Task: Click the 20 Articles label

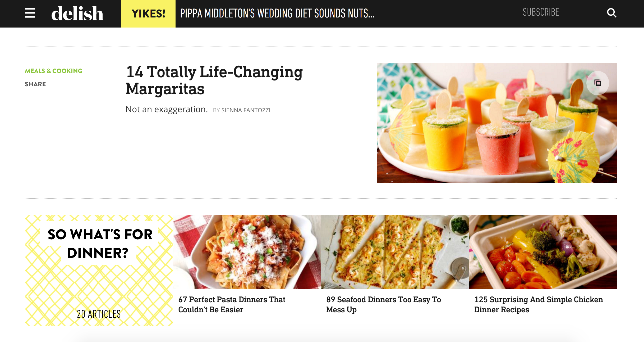Action: coord(99,314)
